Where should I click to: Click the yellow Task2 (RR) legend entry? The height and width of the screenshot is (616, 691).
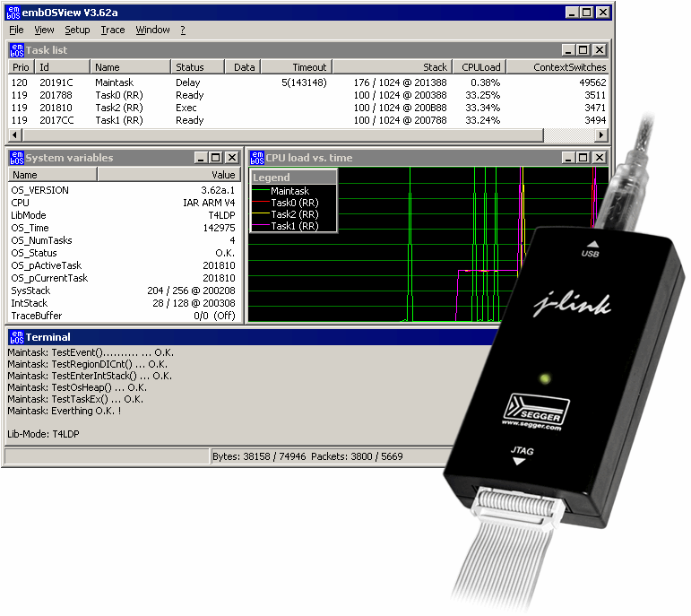tap(286, 214)
